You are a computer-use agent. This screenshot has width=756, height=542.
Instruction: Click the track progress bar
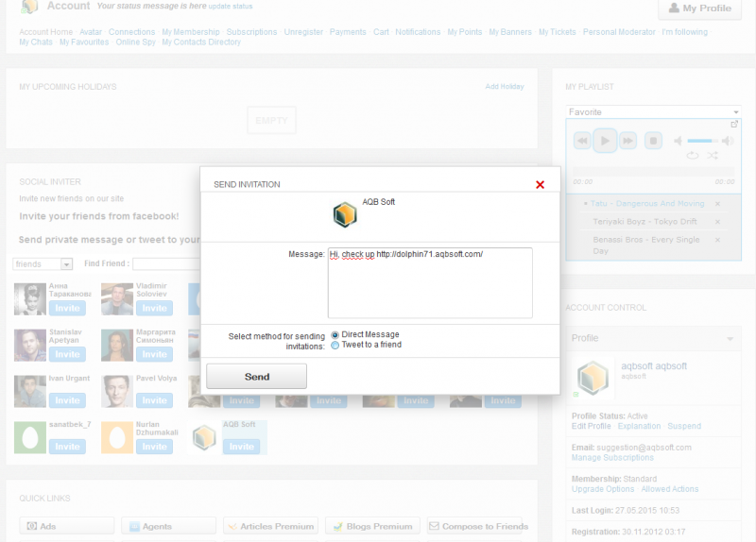pyautogui.click(x=653, y=172)
